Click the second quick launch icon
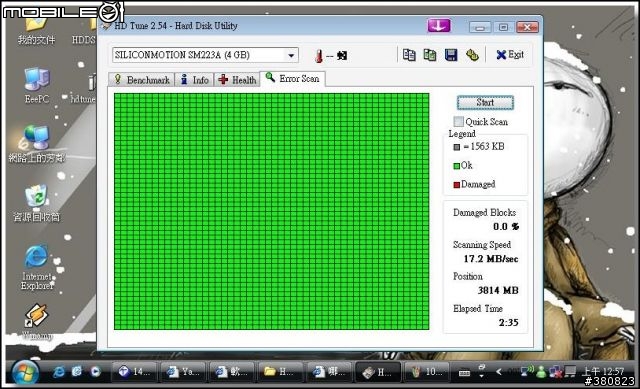Image resolution: width=640 pixels, height=389 pixels. (77, 371)
